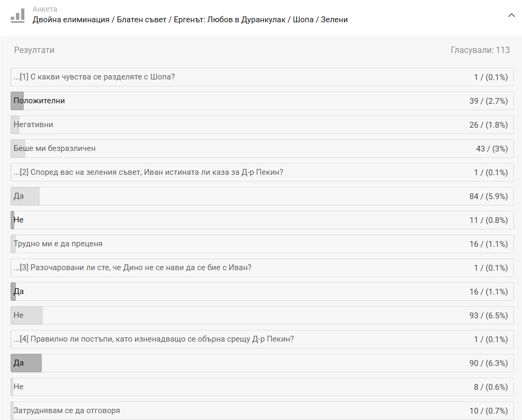522x420 pixels.
Task: Click question 4 about turning against Пекин
Action: 262,339
